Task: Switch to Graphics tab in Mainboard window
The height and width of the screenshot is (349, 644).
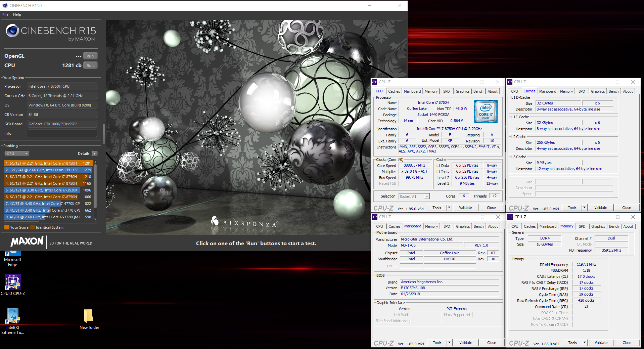Action: (x=463, y=226)
